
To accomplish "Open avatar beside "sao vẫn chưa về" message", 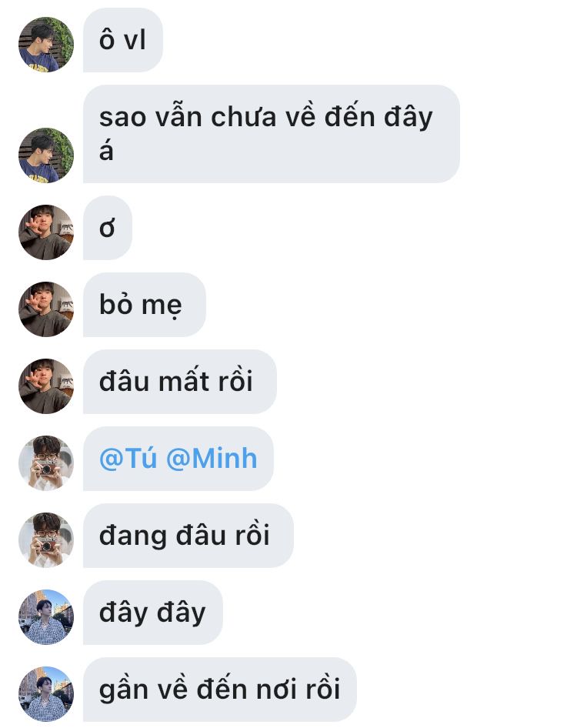I will pyautogui.click(x=46, y=155).
